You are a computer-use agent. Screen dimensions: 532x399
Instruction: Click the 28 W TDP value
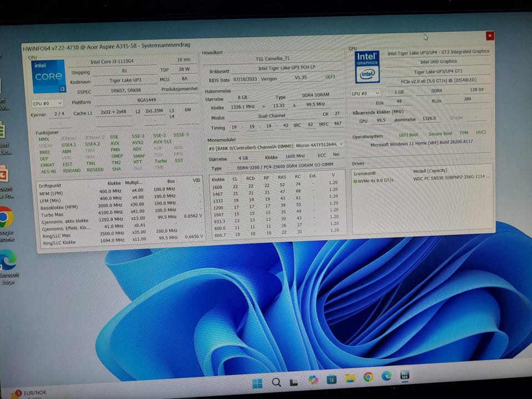(183, 69)
